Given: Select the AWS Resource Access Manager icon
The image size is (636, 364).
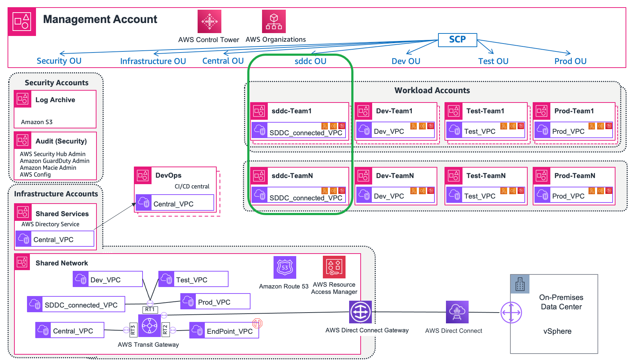Looking at the screenshot, I should pyautogui.click(x=334, y=267).
